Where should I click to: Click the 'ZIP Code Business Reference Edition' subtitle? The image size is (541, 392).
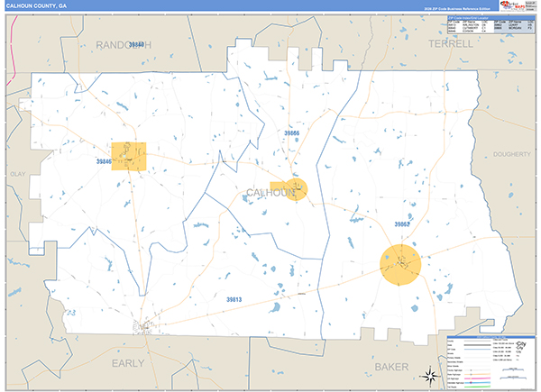click(457, 8)
